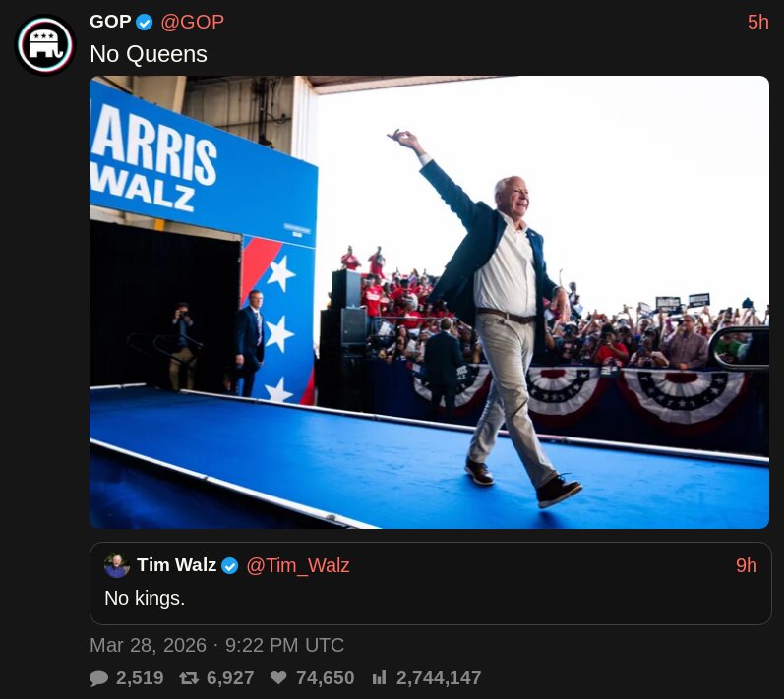The height and width of the screenshot is (699, 784).
Task: Open the 5h post timestamp
Action: [x=758, y=22]
